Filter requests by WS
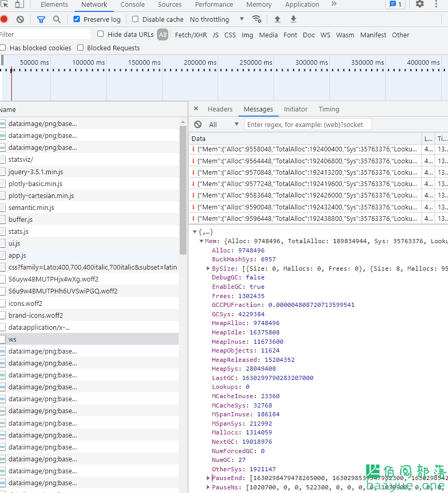The height and width of the screenshot is (493, 448). click(325, 35)
